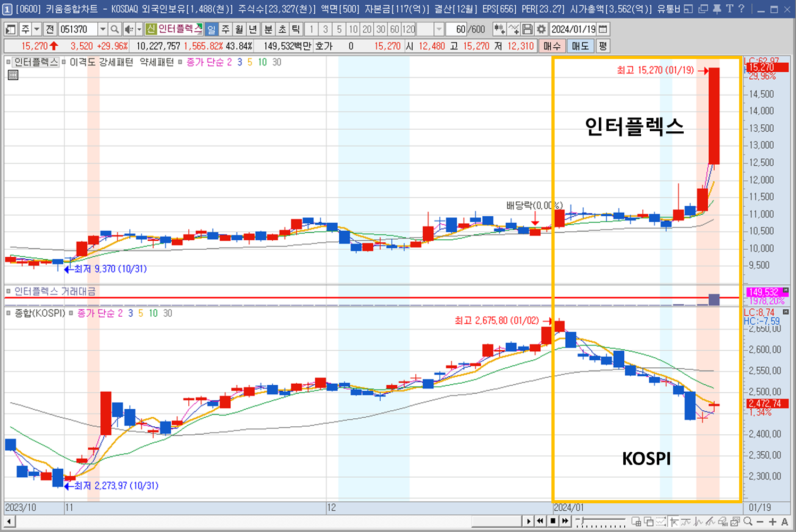Image resolution: width=796 pixels, height=532 pixels.
Task: Click the chart-with-bars icon near bottom magnifier
Action: [723, 522]
